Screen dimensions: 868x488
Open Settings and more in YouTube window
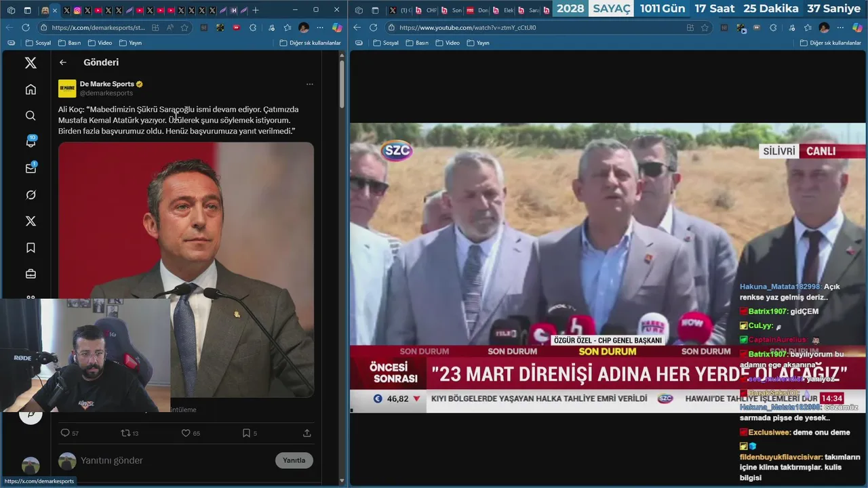840,28
